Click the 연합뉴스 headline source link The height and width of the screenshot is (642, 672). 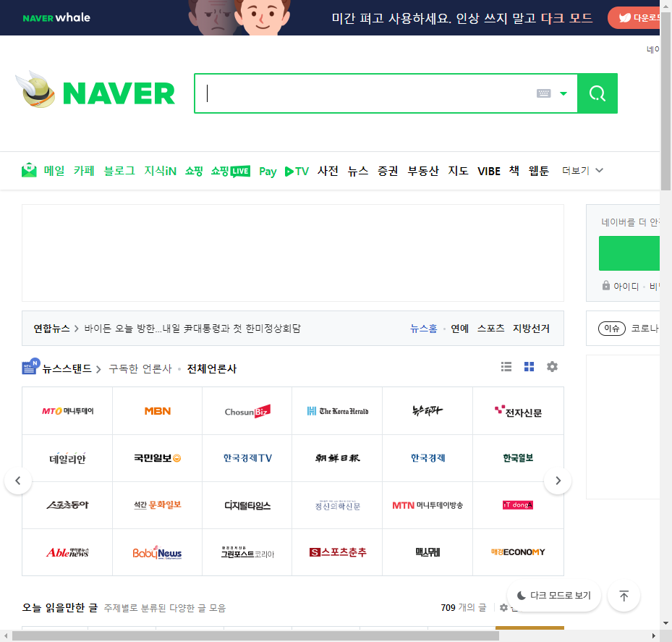52,329
